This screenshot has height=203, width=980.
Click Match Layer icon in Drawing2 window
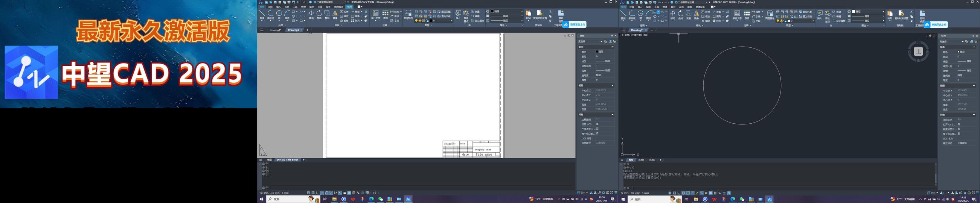(444, 12)
